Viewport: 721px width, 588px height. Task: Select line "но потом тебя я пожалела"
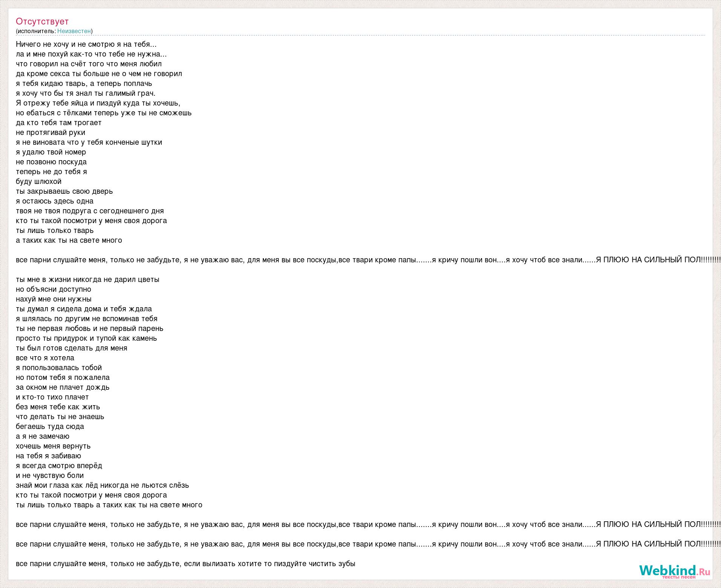(63, 378)
